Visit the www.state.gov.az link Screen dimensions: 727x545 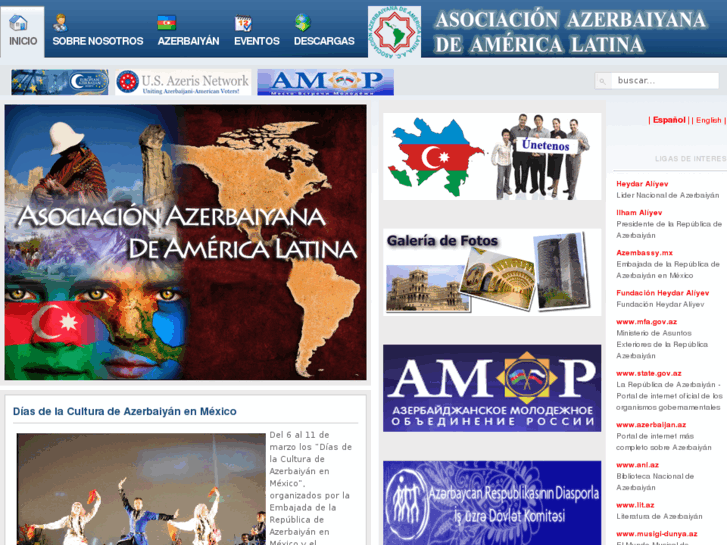(x=649, y=373)
